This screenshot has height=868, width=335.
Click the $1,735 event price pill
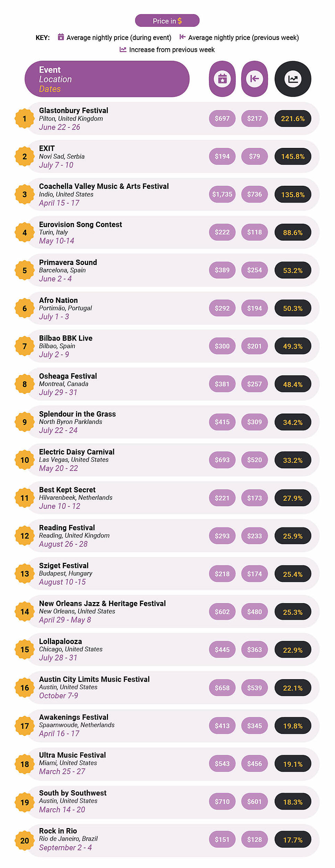pos(222,194)
